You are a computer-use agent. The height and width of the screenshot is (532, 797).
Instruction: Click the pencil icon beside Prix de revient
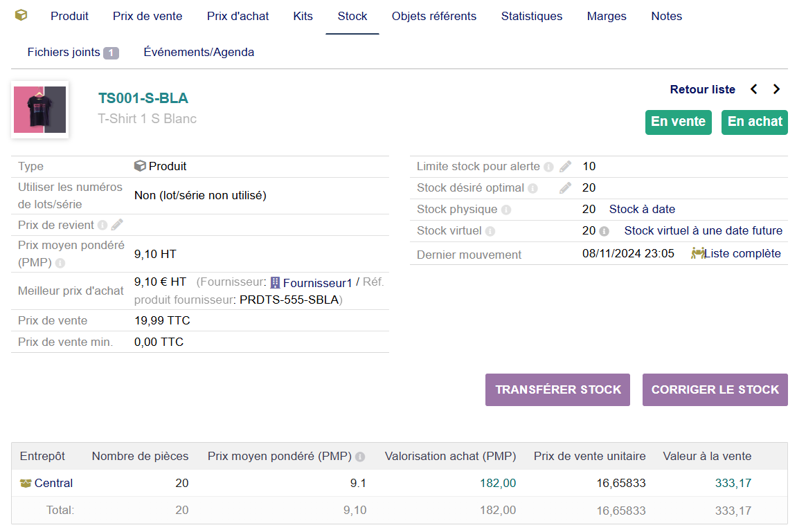pos(117,225)
